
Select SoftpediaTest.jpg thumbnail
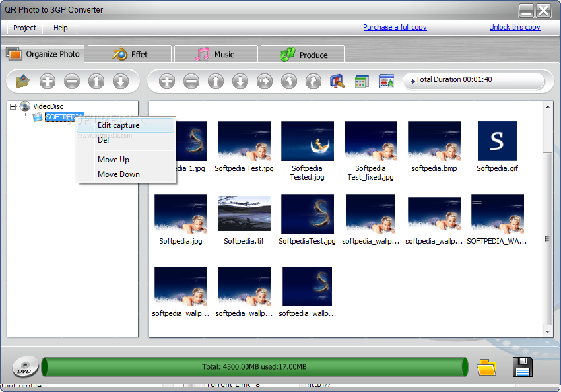(308, 214)
